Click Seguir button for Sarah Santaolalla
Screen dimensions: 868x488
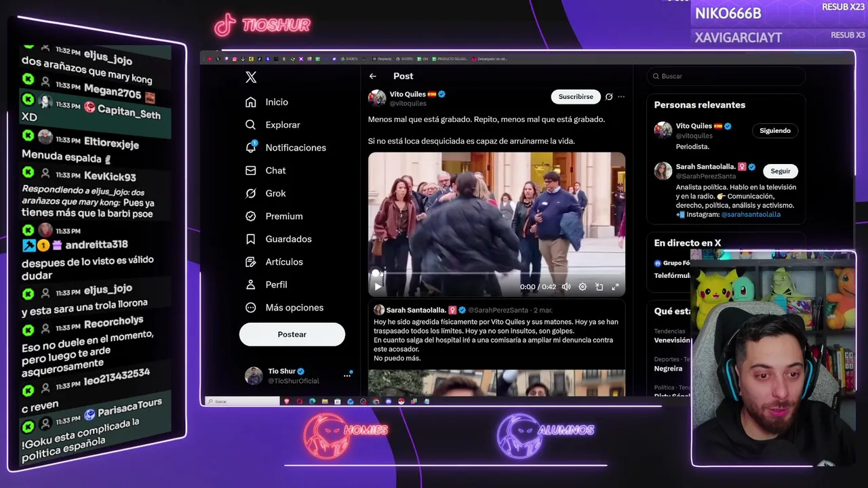[781, 171]
